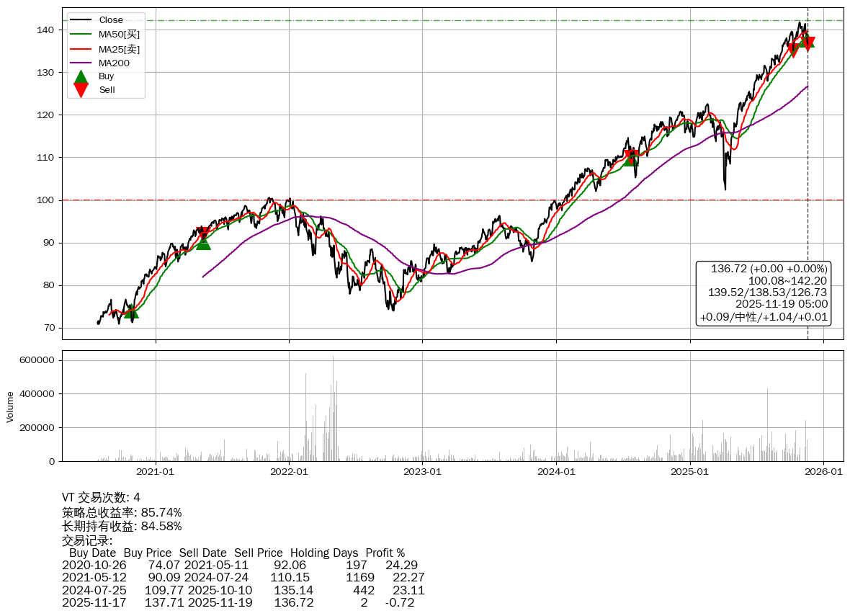Screen dimensions: 850x616
Task: Click the Volume axis label
Action: 10,406
